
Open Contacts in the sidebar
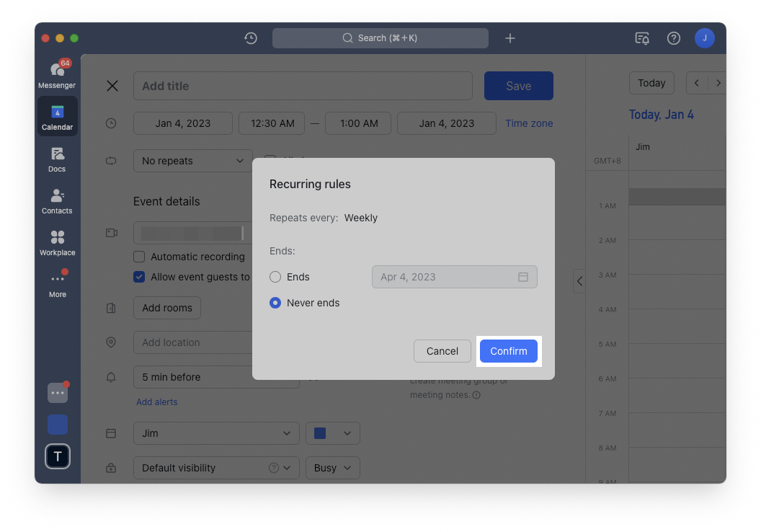57,200
